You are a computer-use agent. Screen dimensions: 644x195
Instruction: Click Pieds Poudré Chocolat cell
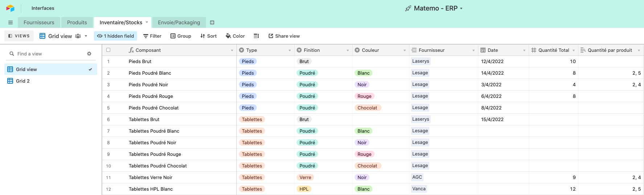pyautogui.click(x=169, y=108)
